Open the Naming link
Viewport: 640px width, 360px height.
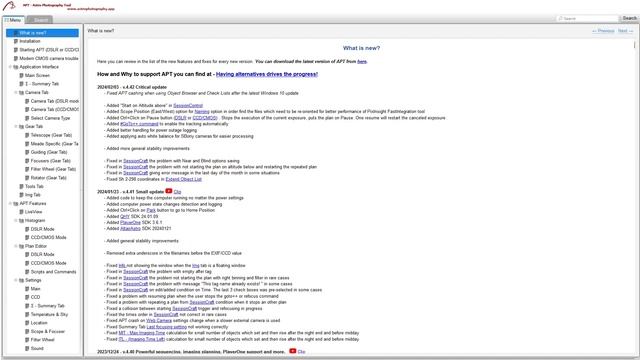(x=202, y=111)
